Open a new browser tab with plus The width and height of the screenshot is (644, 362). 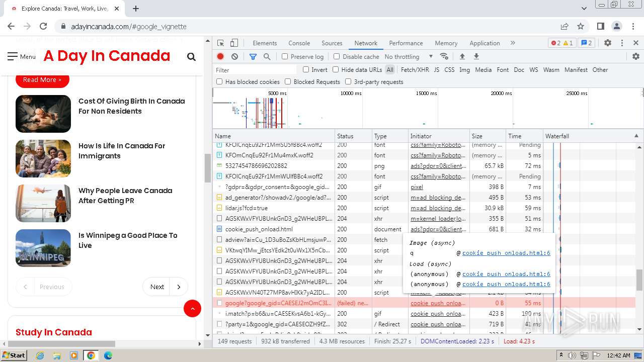[136, 9]
